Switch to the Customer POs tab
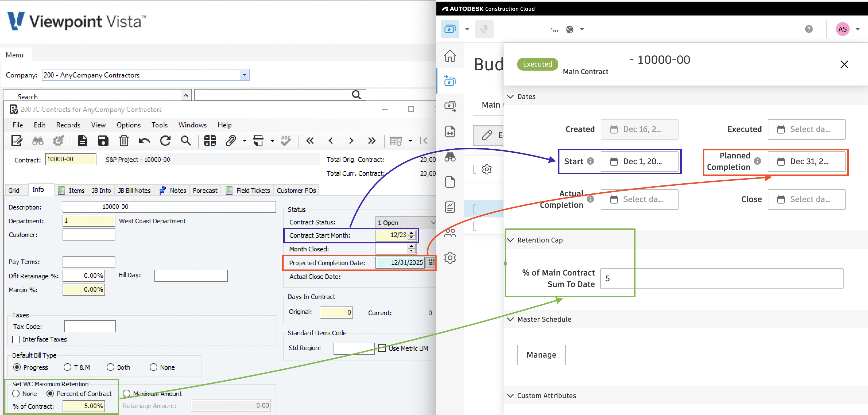The width and height of the screenshot is (868, 415). tap(296, 190)
